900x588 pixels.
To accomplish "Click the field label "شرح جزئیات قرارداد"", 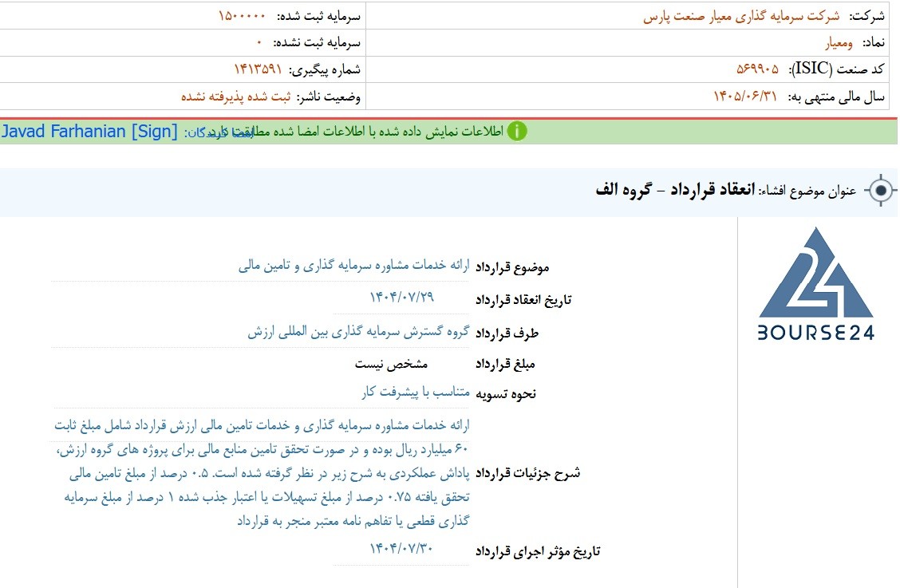I will 527,473.
